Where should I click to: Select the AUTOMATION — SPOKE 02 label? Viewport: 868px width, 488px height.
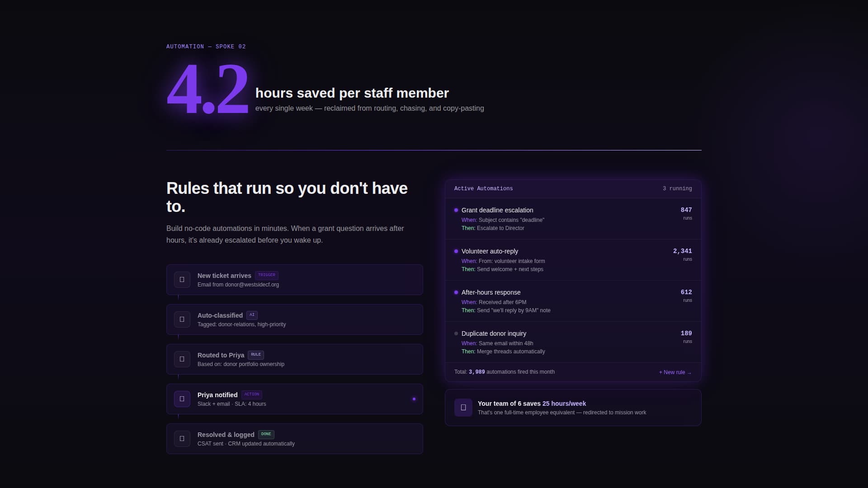point(206,46)
